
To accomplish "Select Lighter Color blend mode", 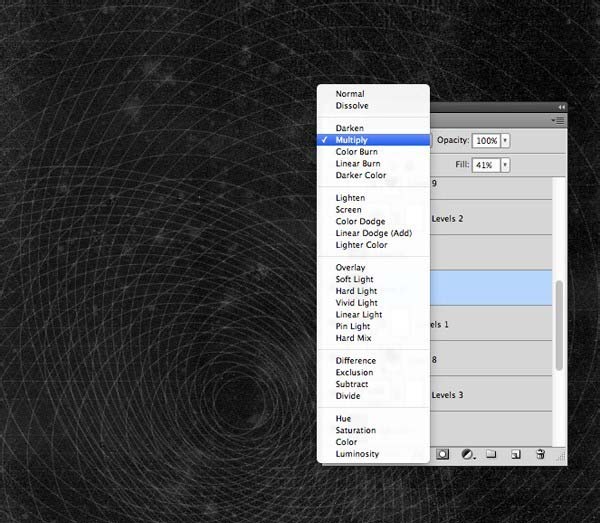I will pyautogui.click(x=373, y=245).
